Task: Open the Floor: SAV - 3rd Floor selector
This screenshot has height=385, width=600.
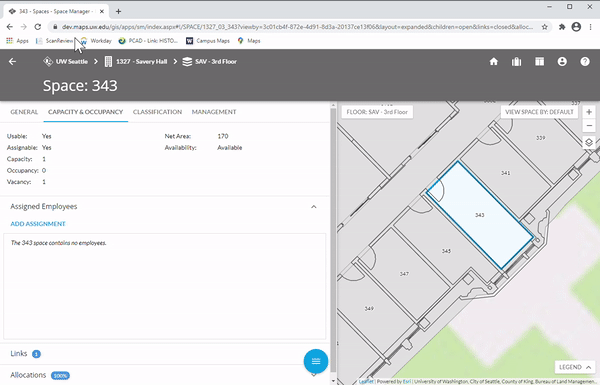Action: 377,112
